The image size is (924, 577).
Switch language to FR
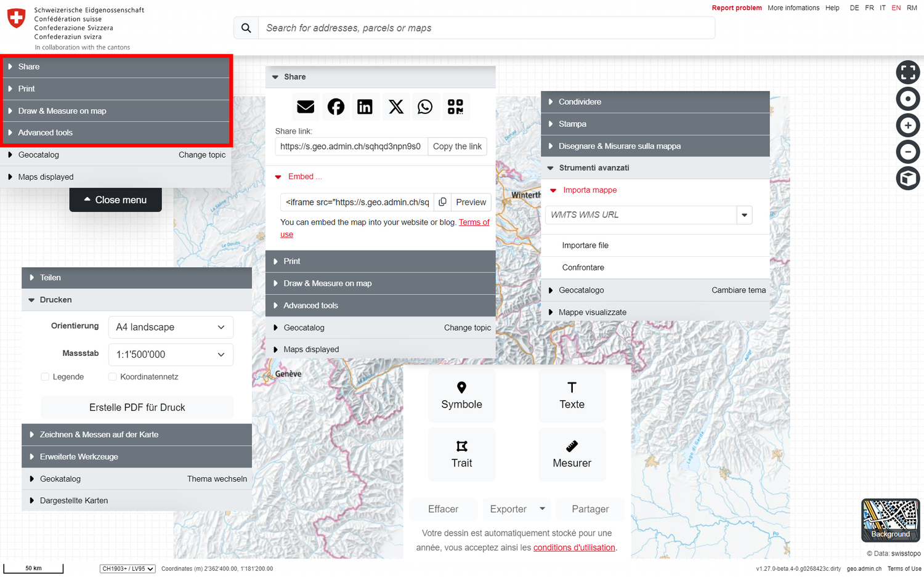869,8
